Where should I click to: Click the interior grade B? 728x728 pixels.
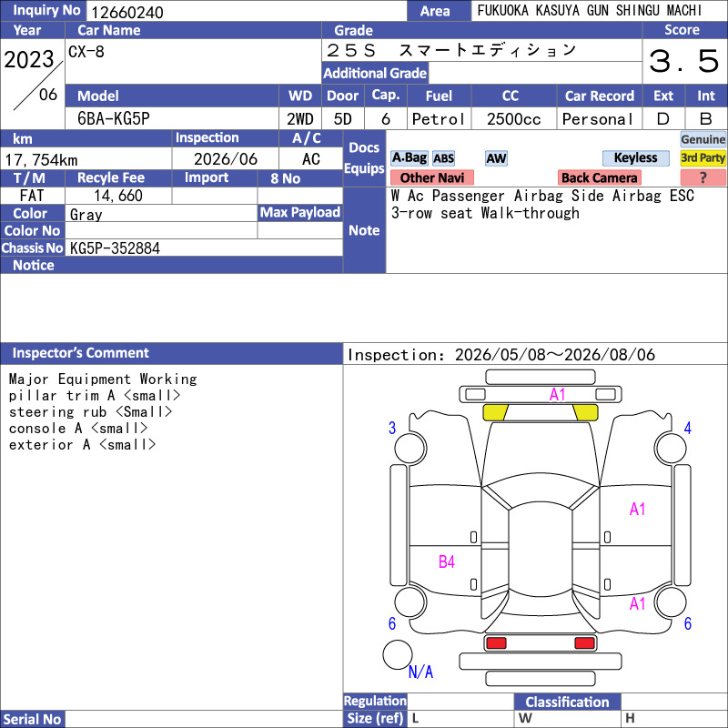(x=706, y=119)
